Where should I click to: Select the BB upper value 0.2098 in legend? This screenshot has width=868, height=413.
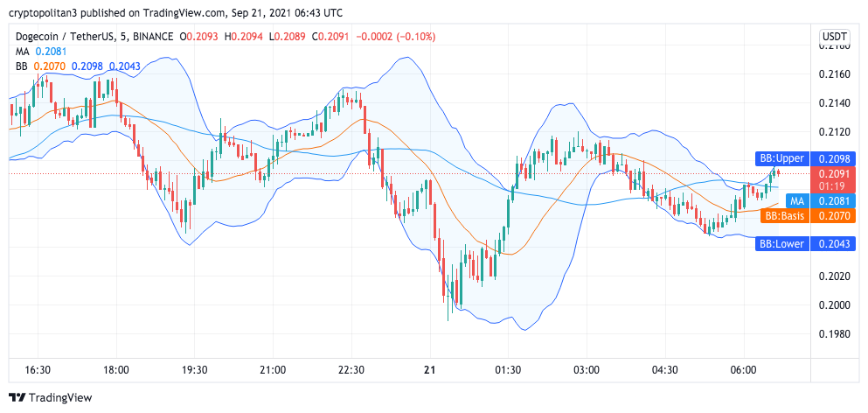tap(87, 66)
